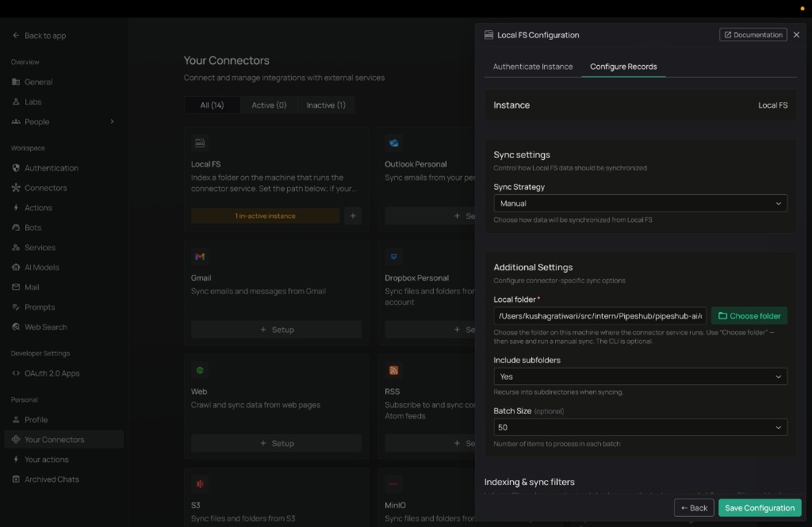The image size is (812, 527).
Task: Click the Your Connectors page title
Action: [226, 60]
